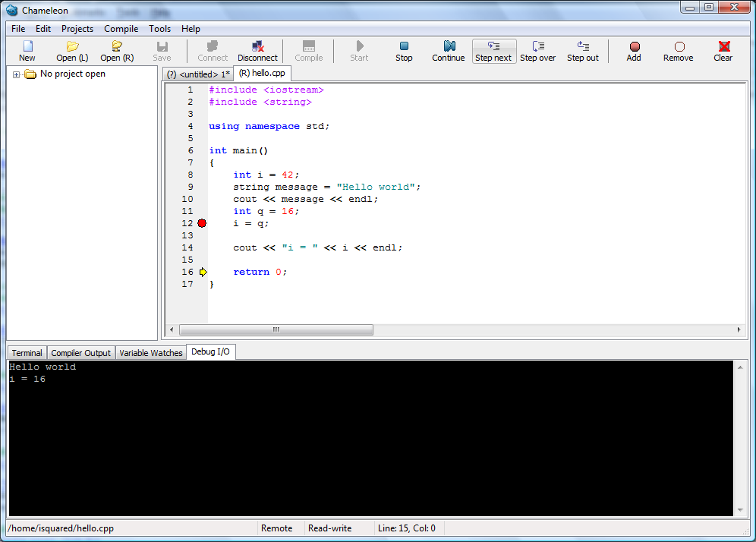Viewport: 756px width, 542px height.
Task: Click the 'int main()' line
Action: click(x=238, y=150)
